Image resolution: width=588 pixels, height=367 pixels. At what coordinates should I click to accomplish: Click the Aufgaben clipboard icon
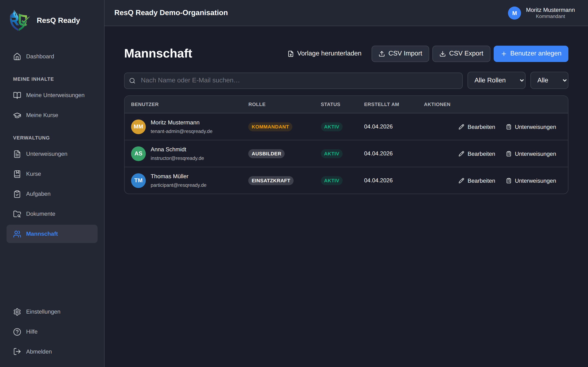click(17, 194)
